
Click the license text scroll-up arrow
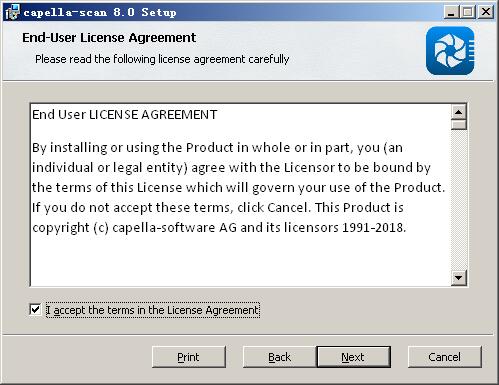459,112
